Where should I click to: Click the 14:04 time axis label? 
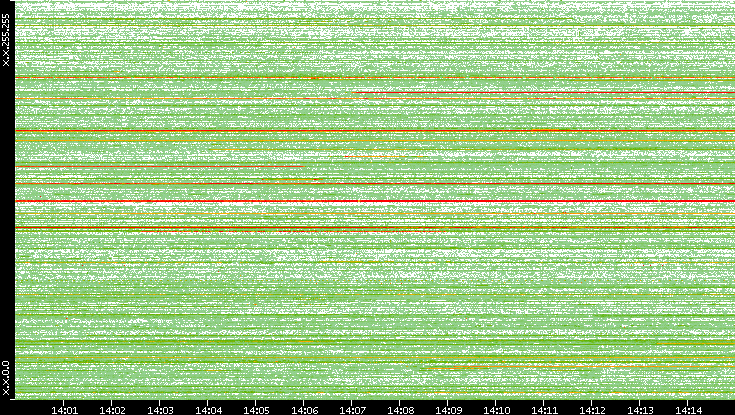coord(208,410)
